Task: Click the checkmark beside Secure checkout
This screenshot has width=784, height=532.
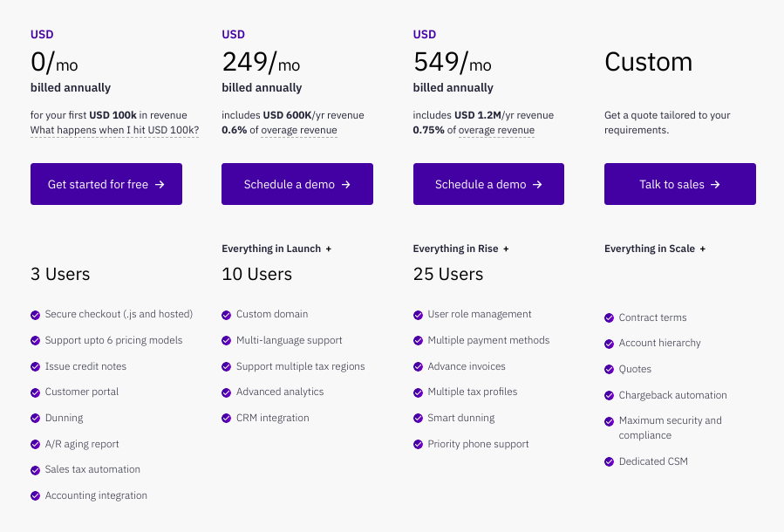Action: tap(35, 314)
